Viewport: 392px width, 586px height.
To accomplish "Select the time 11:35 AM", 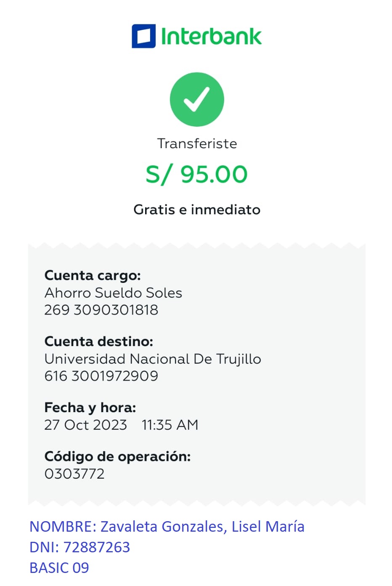I will pos(170,425).
